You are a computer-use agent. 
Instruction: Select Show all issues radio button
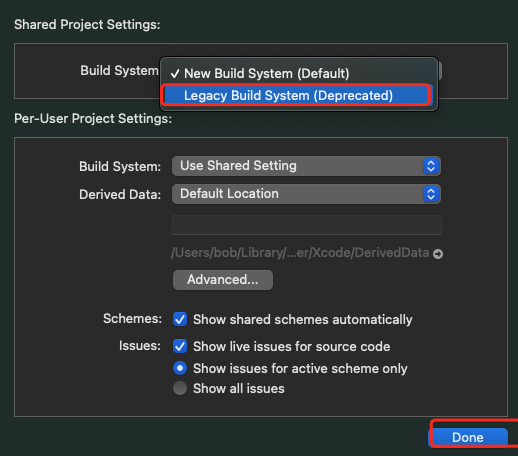tap(180, 388)
